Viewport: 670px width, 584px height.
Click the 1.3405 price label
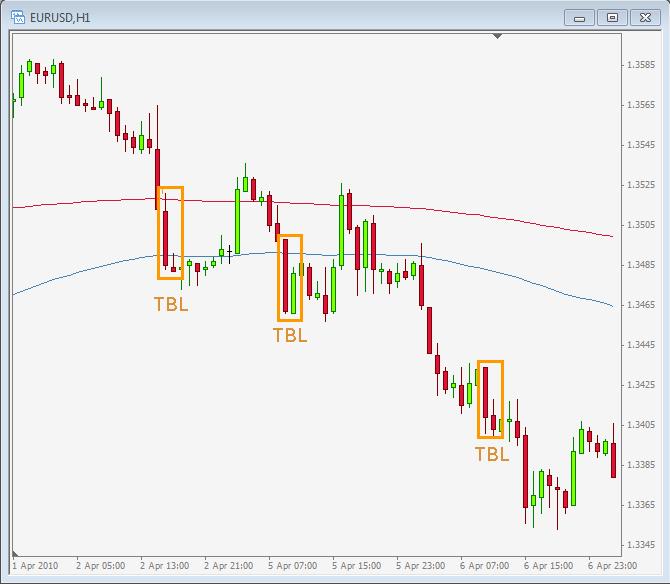(x=641, y=425)
